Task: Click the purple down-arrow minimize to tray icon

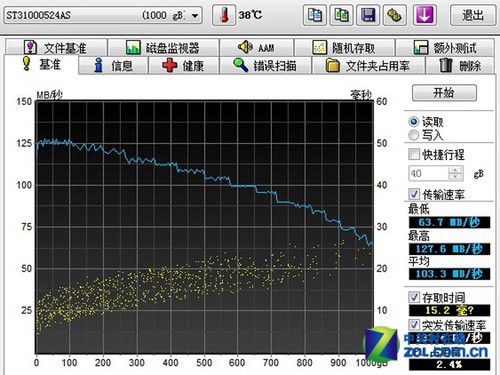Action: click(x=424, y=15)
